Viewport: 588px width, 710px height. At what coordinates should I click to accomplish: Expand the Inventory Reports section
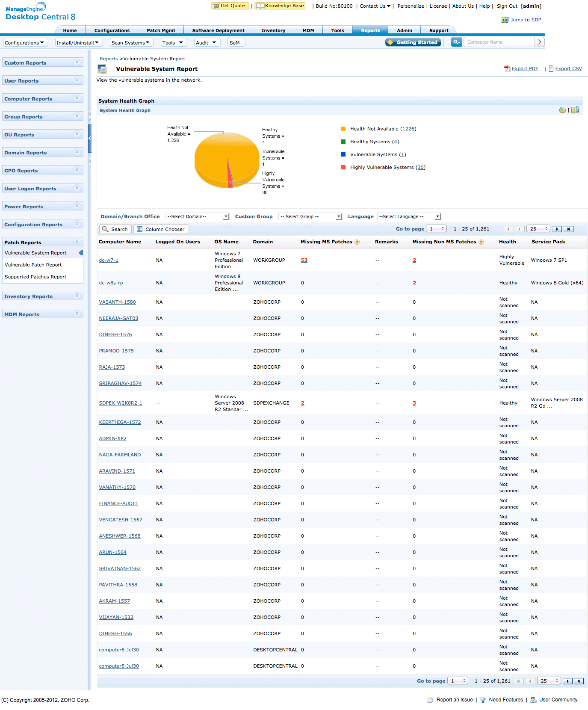pyautogui.click(x=77, y=296)
